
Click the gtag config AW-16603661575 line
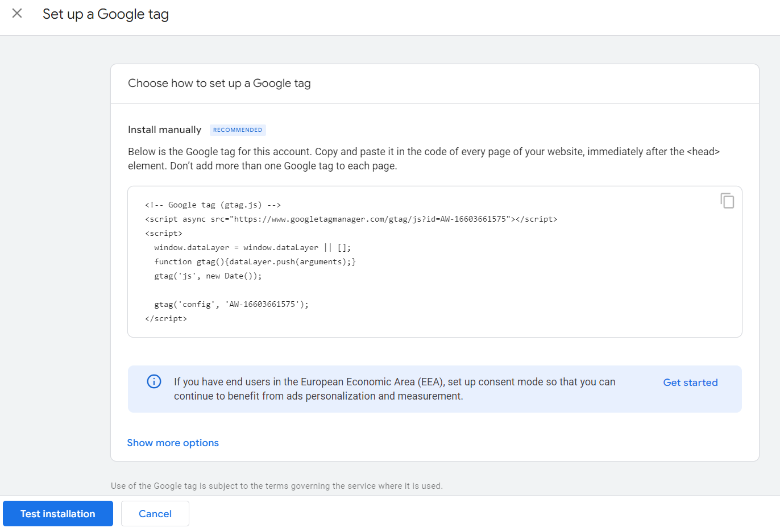(x=231, y=304)
